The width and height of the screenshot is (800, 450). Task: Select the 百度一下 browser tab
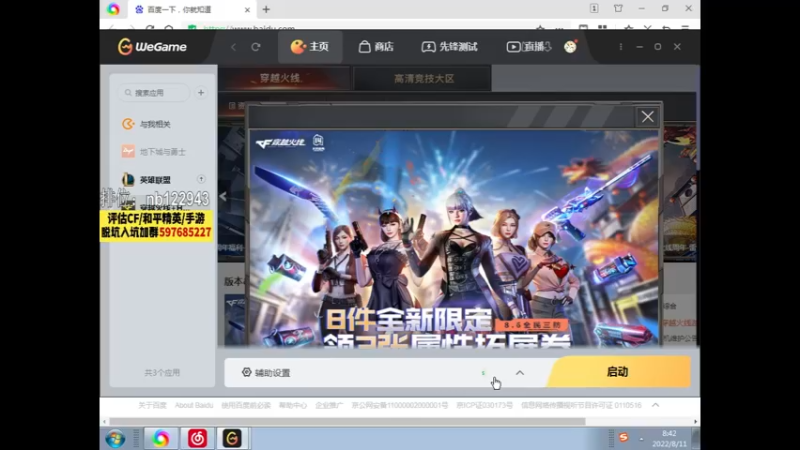tap(192, 10)
